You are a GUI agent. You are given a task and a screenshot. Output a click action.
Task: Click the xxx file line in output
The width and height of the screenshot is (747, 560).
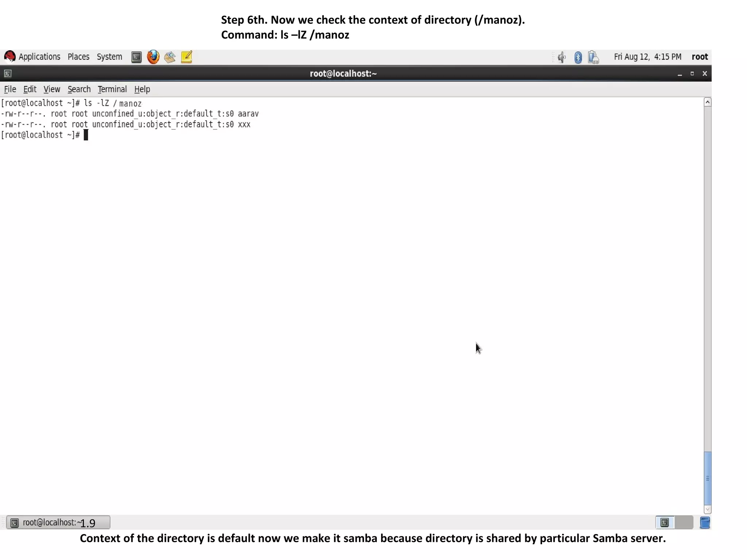click(126, 125)
